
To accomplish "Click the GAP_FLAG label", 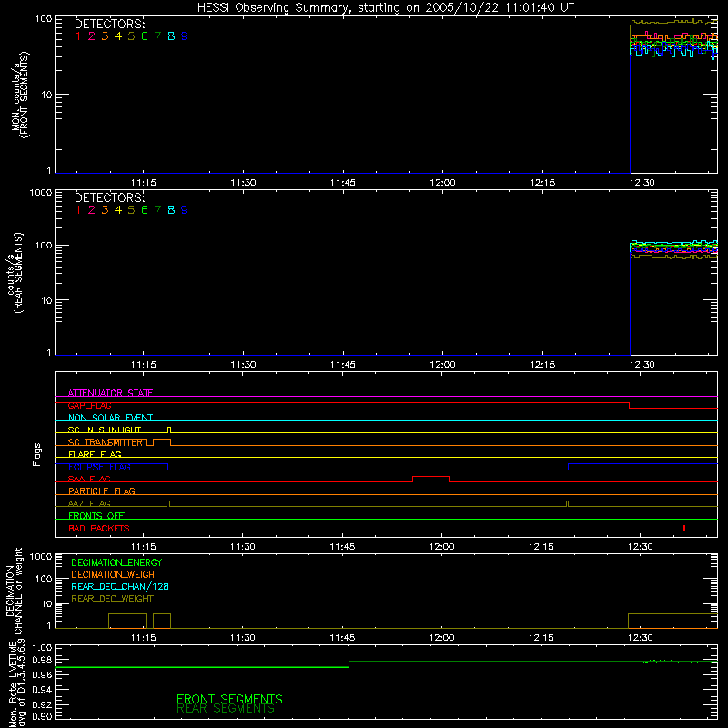I will 89,405.
